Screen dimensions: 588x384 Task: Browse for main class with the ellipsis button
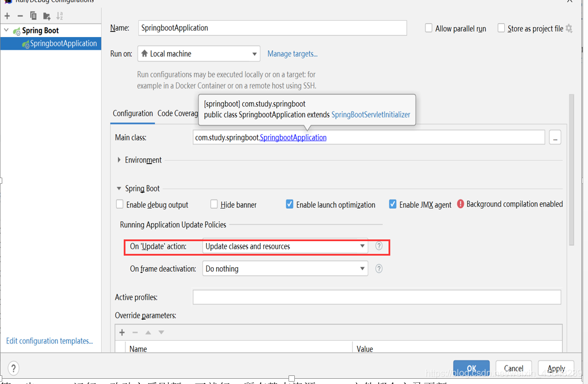click(555, 138)
